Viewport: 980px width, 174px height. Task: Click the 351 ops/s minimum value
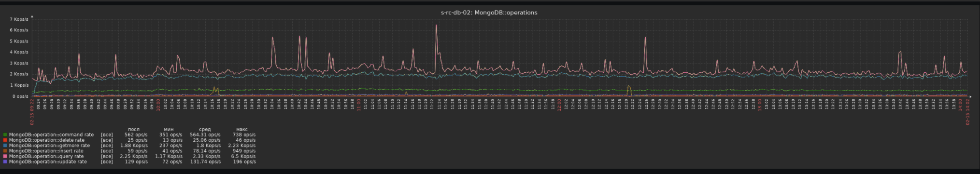tap(170, 135)
